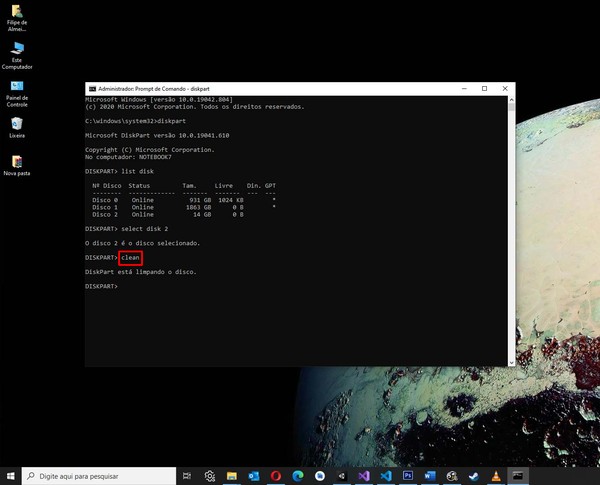600x485 pixels.
Task: Select the Nova pasta desktop folder
Action: [x=16, y=163]
